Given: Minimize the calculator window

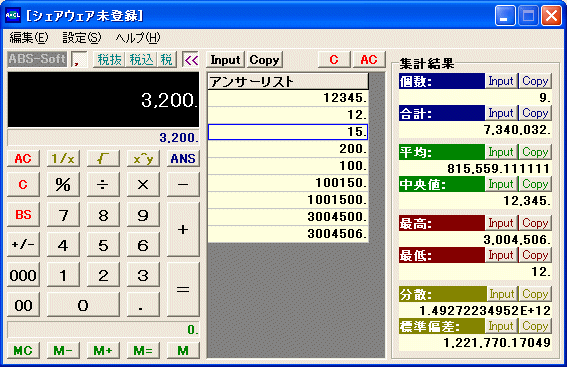Looking at the screenshot, I should coord(505,16).
